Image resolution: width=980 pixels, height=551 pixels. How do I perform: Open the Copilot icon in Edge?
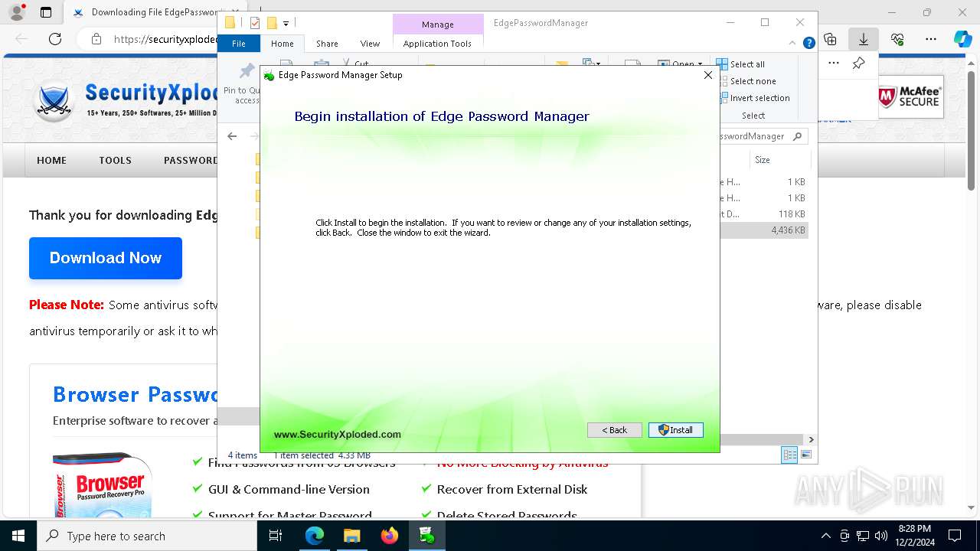click(x=963, y=39)
